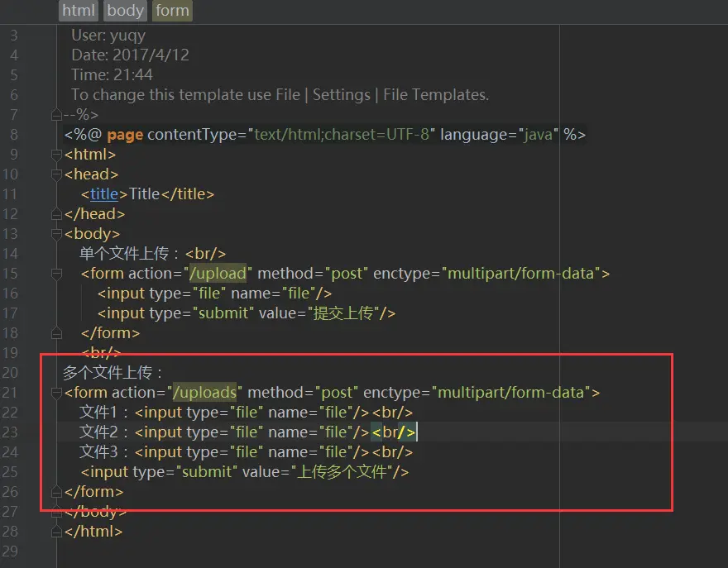Collapse the /upload form fold marker

tap(56, 274)
